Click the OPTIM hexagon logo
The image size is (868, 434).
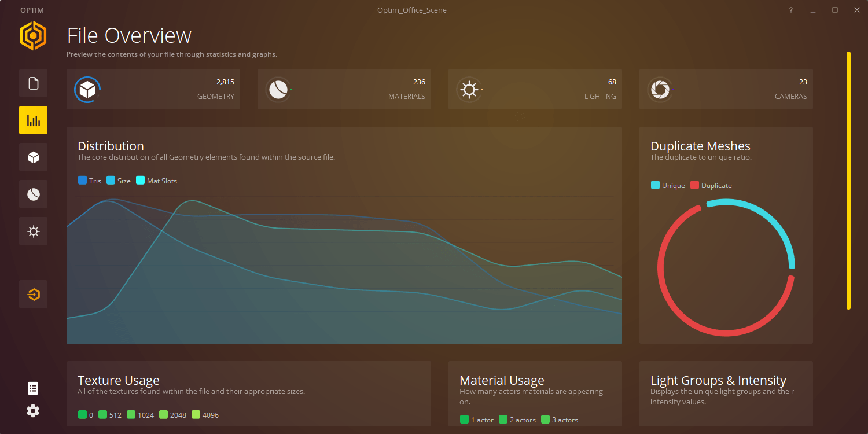click(33, 35)
